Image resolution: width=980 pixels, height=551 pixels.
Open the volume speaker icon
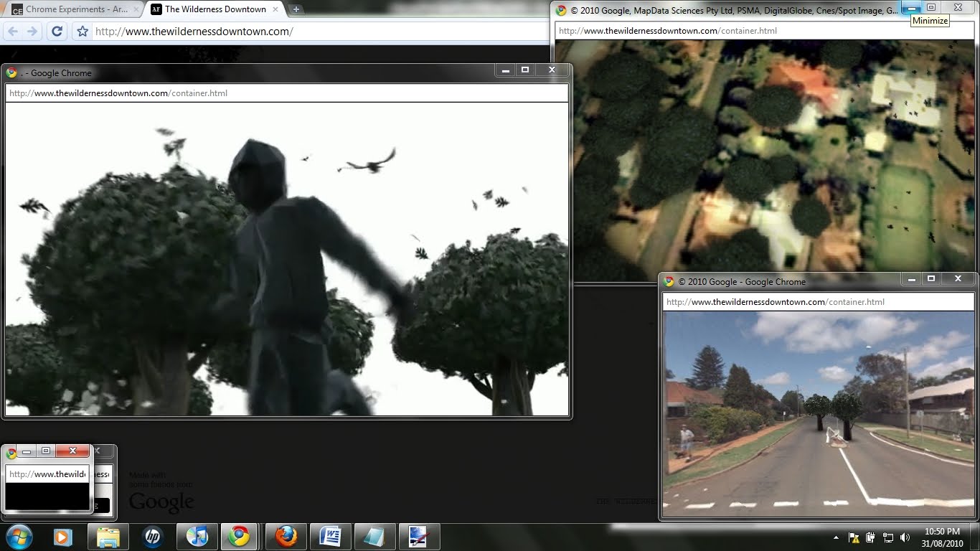(x=905, y=537)
